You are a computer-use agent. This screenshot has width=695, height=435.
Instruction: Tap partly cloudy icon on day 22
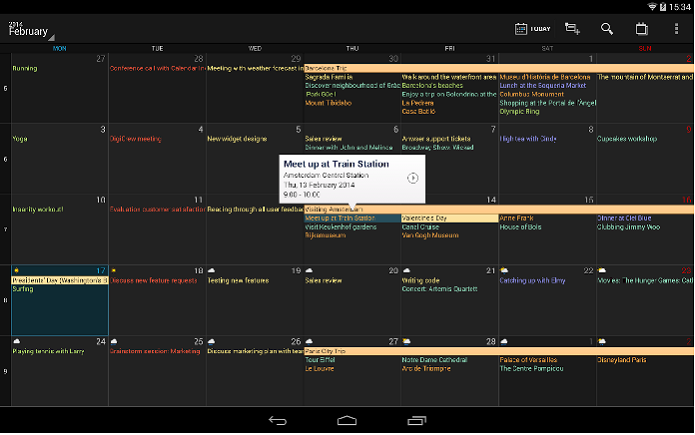(x=504, y=270)
